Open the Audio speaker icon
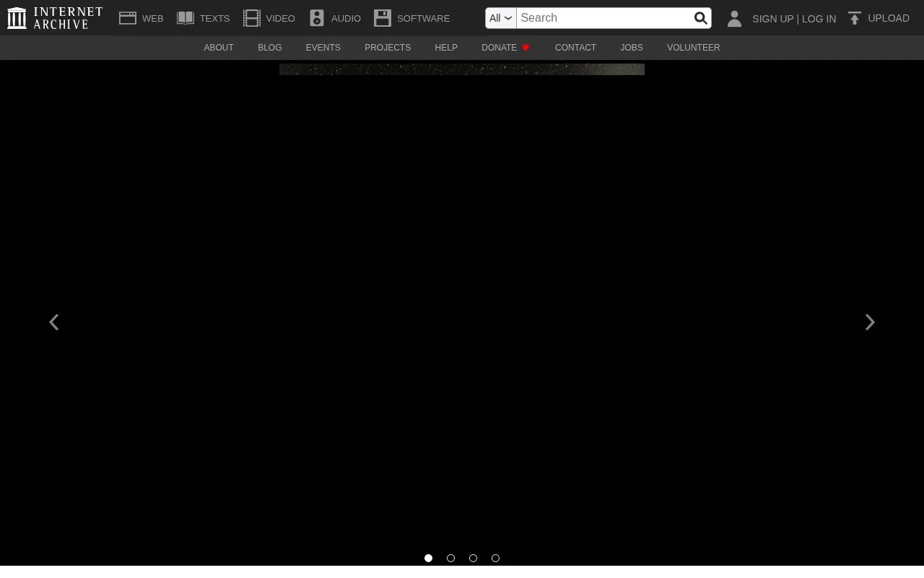 tap(317, 18)
